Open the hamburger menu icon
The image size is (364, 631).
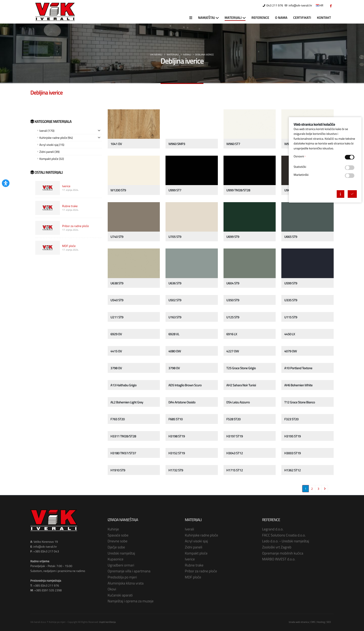point(191,18)
